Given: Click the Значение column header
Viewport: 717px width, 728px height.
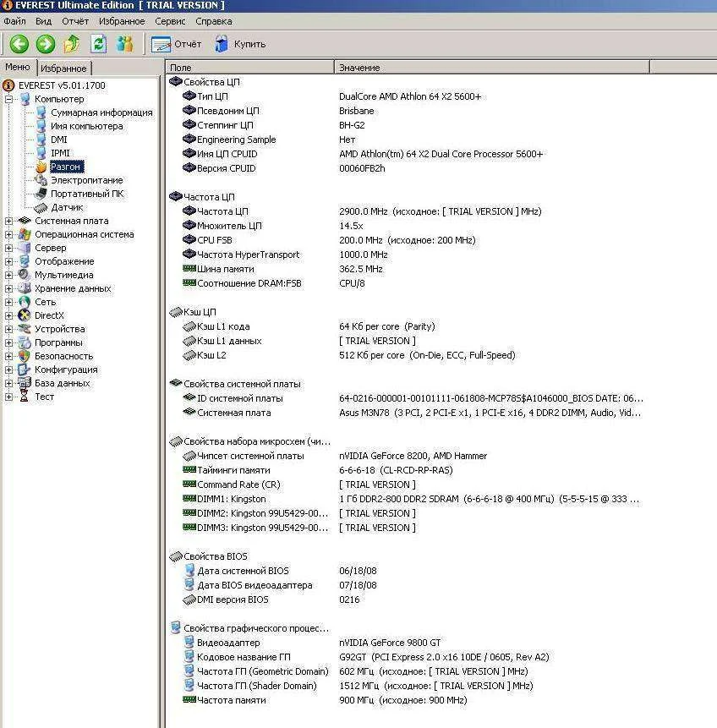Looking at the screenshot, I should click(359, 68).
